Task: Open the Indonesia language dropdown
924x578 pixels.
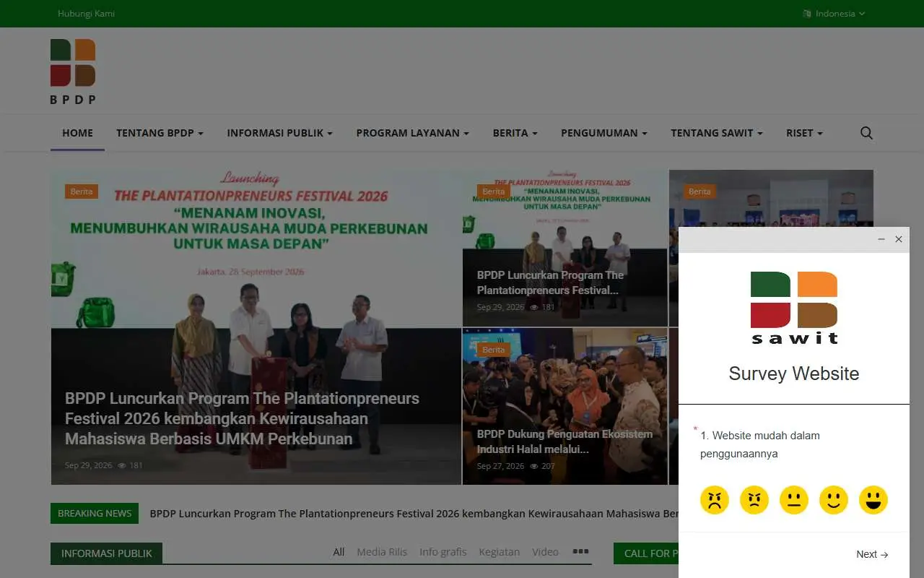Action: [834, 13]
